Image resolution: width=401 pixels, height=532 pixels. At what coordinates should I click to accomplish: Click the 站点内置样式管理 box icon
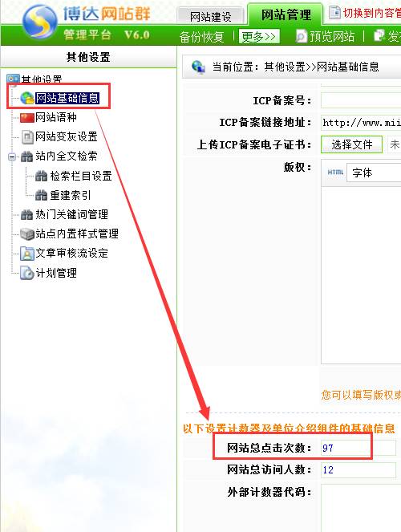point(27,234)
